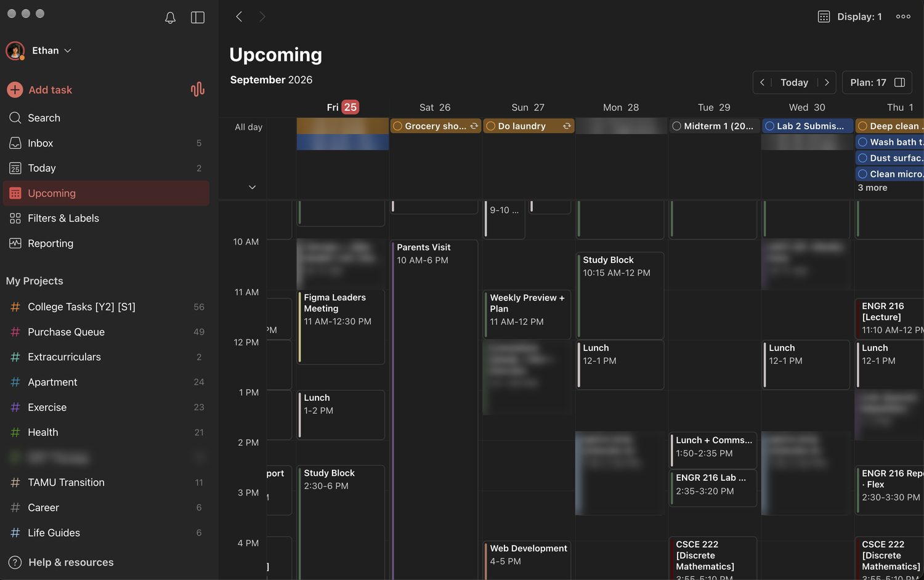Open Monday's Study Block event
The height and width of the screenshot is (580, 924).
pos(620,296)
